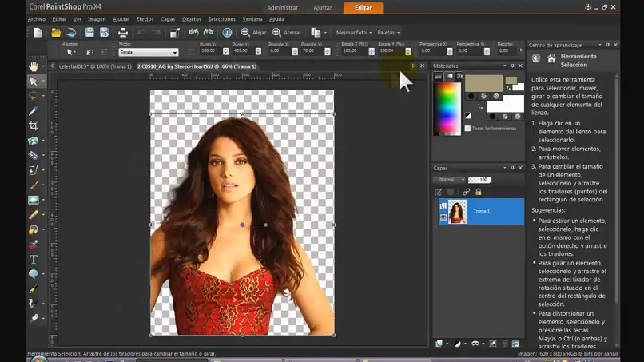Pick the Dropper tool
The width and height of the screenshot is (644, 362).
point(34,111)
